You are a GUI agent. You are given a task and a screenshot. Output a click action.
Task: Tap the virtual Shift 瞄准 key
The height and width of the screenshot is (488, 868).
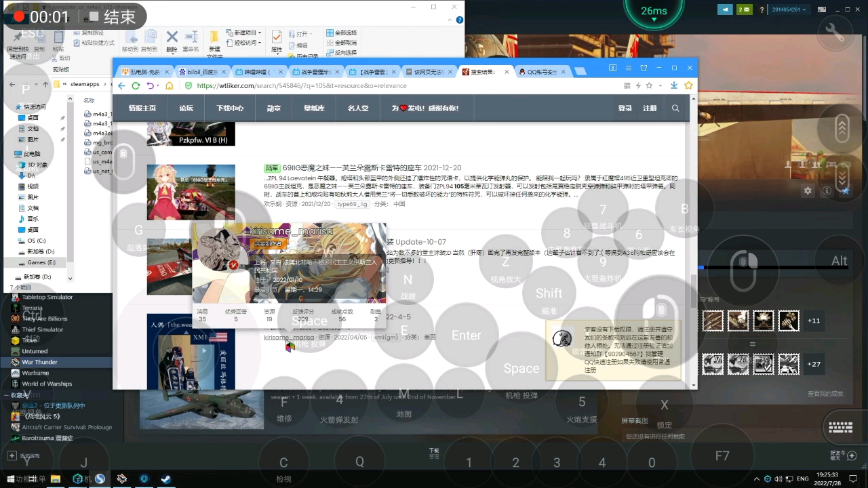pos(549,293)
